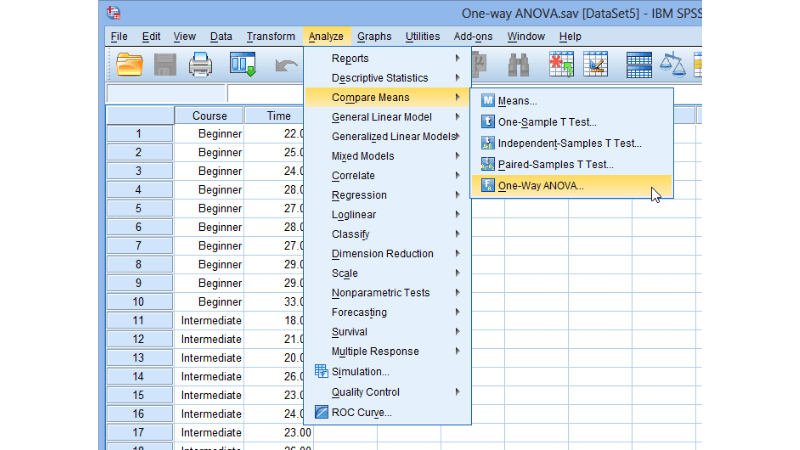
Task: Open the Transform menu
Action: pyautogui.click(x=270, y=36)
